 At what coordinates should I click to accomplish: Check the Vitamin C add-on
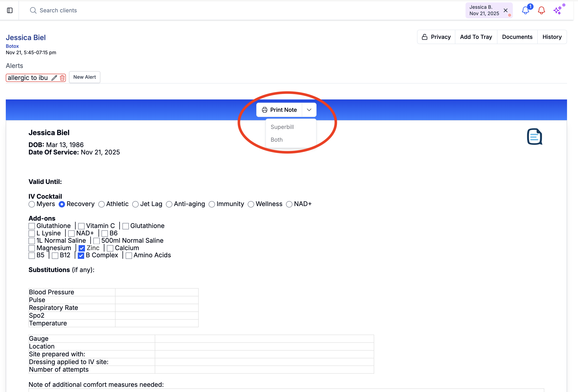coord(81,226)
